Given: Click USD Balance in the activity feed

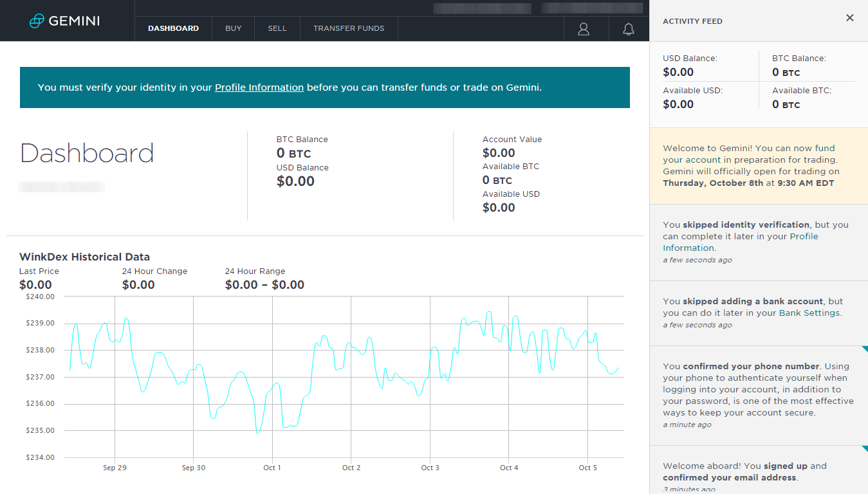Looking at the screenshot, I should click(x=690, y=58).
